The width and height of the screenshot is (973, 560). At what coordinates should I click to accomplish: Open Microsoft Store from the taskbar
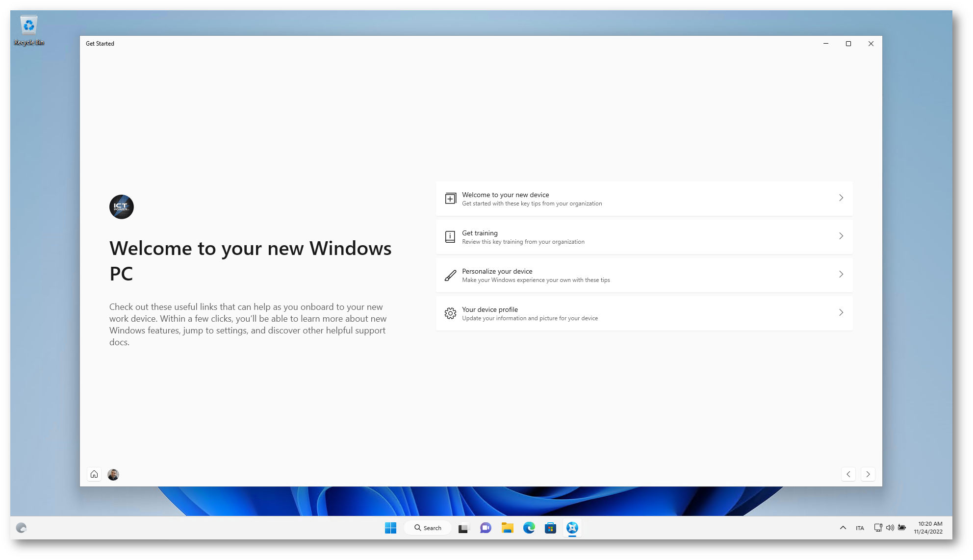click(551, 528)
